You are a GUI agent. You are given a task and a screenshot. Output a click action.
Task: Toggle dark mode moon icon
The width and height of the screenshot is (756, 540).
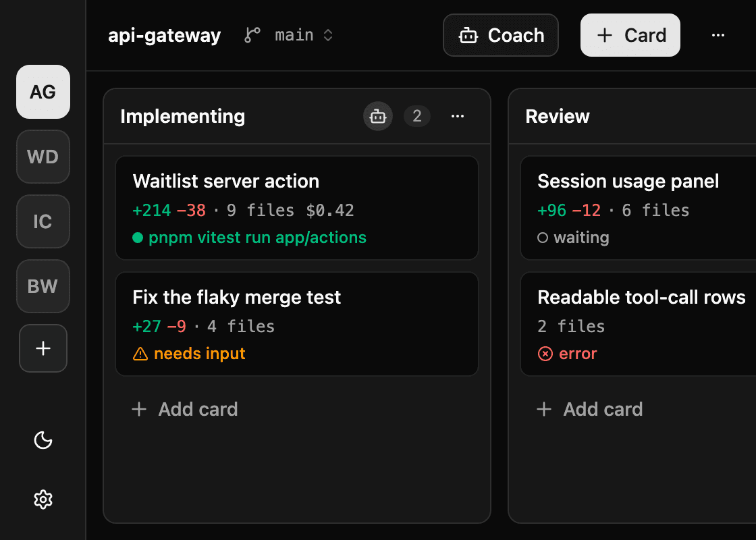43,439
